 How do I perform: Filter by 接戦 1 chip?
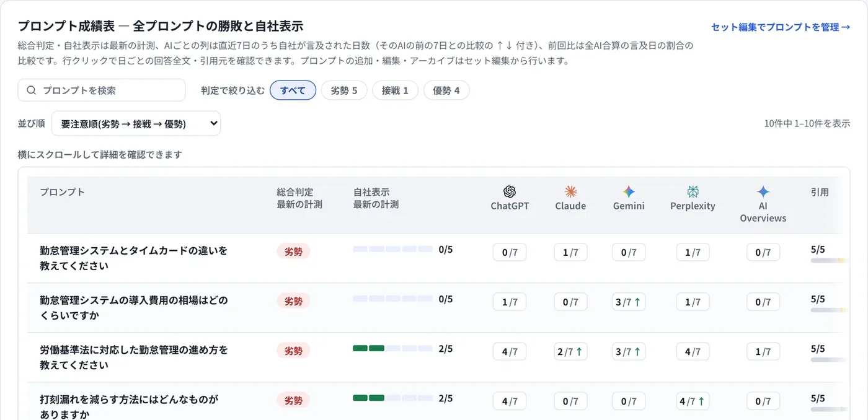395,90
